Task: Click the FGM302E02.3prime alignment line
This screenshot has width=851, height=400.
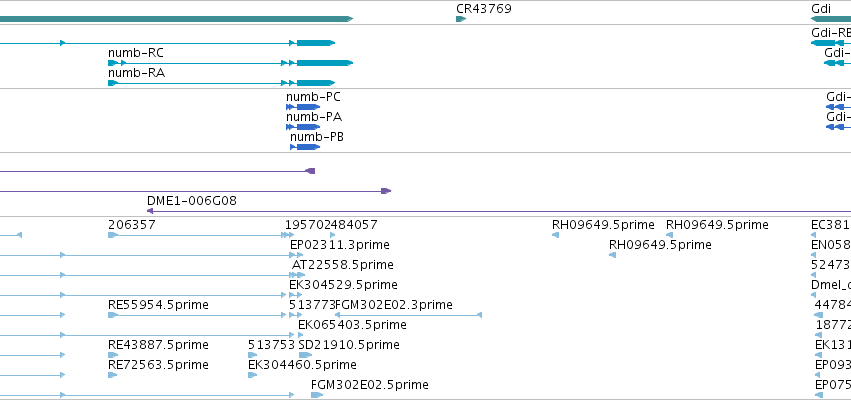Action: [408, 315]
